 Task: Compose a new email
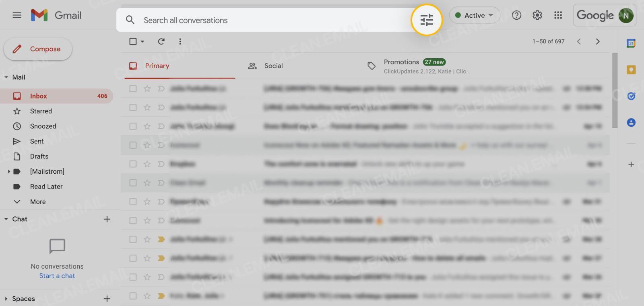[38, 49]
